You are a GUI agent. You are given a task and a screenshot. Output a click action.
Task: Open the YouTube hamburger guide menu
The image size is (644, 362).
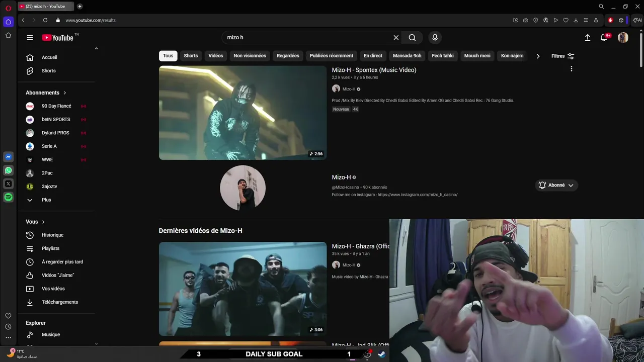coord(30,38)
